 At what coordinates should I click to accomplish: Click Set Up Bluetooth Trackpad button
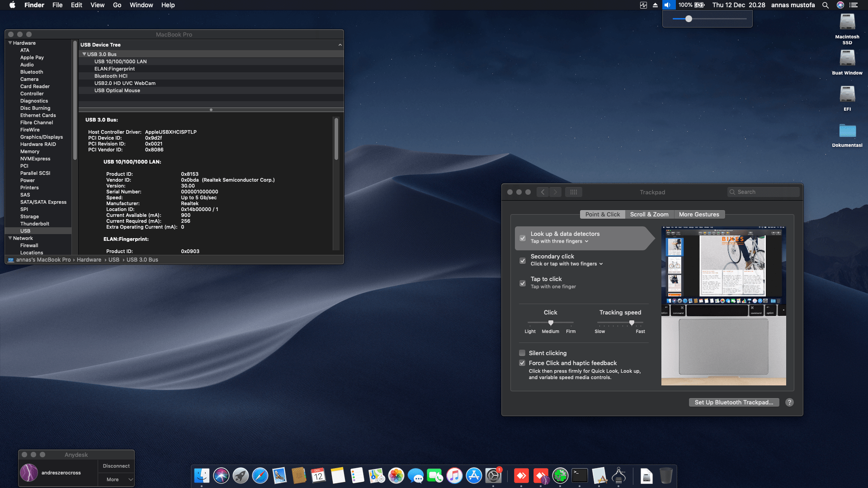click(733, 402)
